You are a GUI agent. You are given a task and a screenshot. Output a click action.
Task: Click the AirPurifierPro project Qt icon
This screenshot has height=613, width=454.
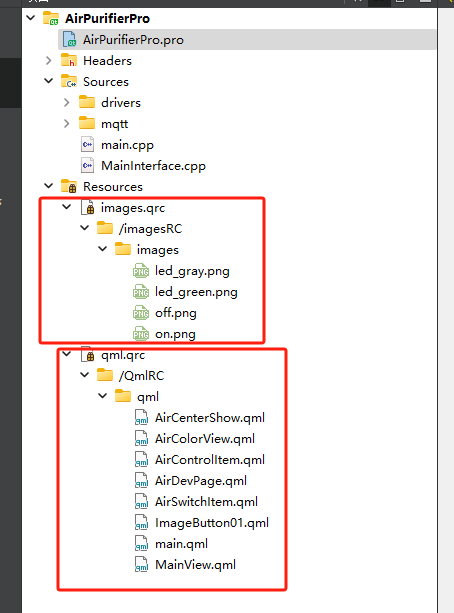(x=50, y=18)
